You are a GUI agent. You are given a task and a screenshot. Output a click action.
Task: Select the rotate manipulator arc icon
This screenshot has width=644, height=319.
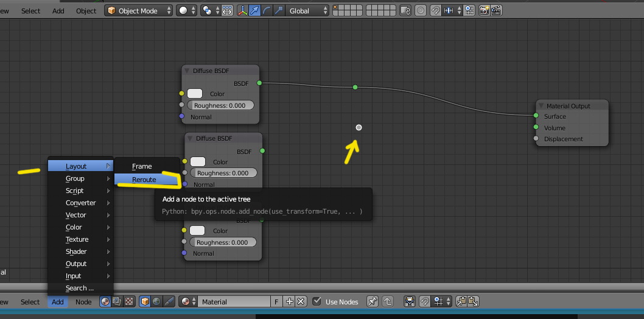click(266, 10)
